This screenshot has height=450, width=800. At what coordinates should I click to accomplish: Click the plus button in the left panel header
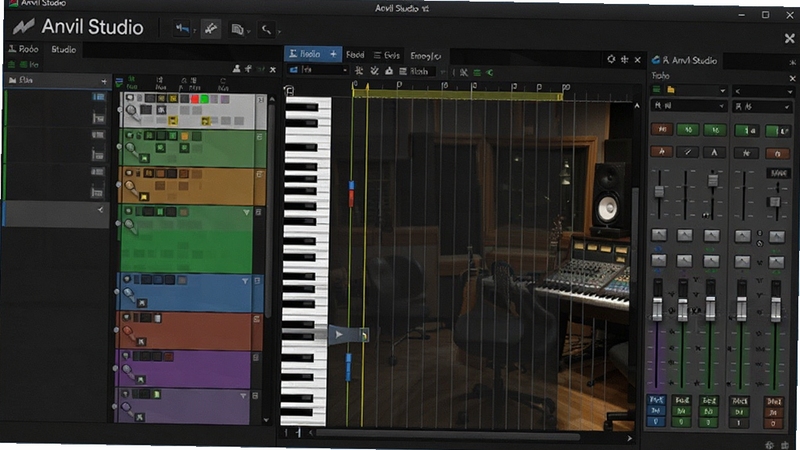click(x=104, y=82)
